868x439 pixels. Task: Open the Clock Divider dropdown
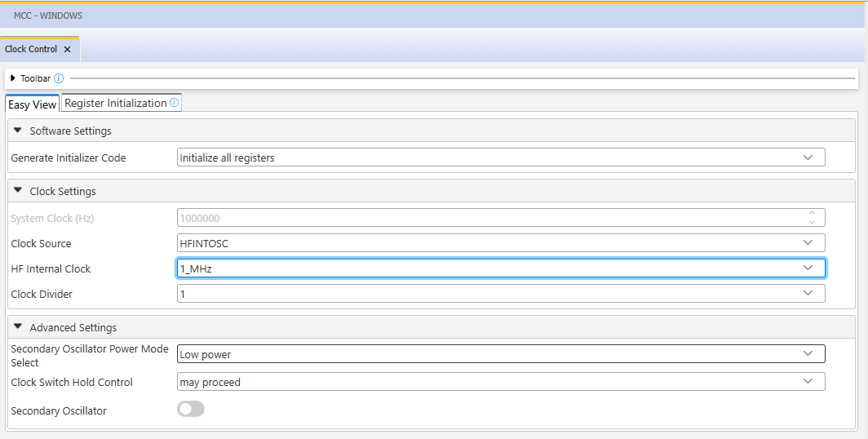coord(500,294)
